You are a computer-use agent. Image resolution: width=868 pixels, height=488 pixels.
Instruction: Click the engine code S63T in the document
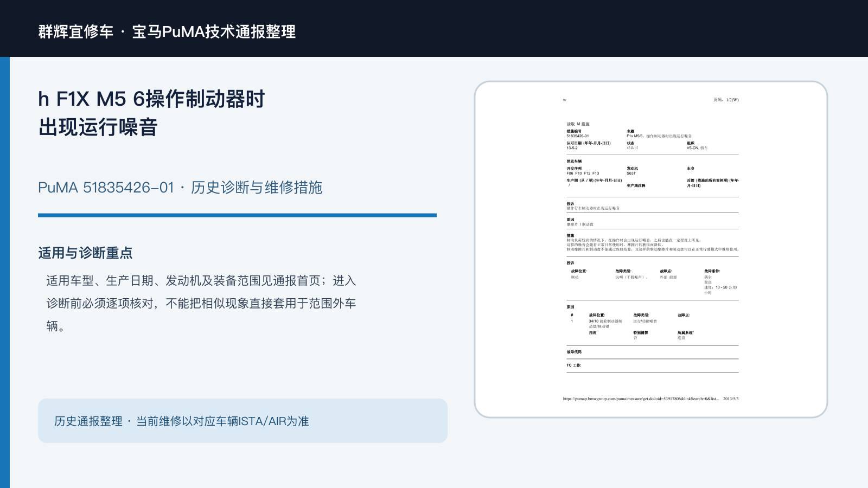[x=631, y=174]
